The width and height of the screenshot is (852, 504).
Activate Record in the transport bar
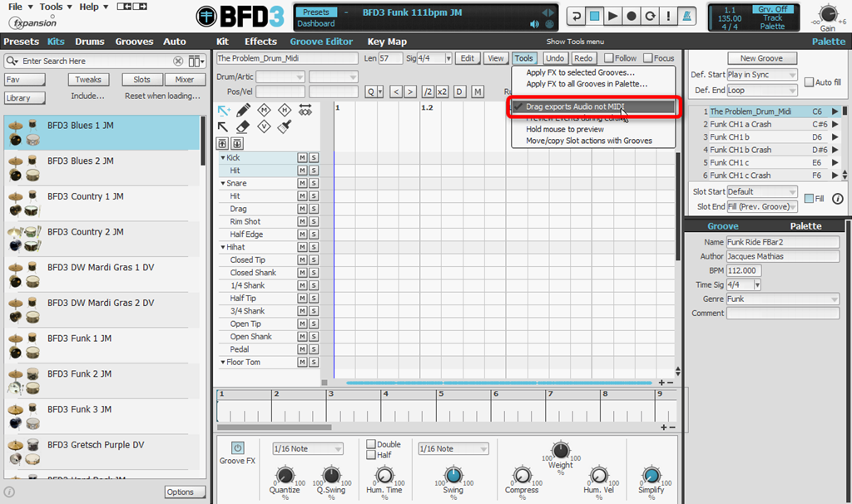click(632, 15)
